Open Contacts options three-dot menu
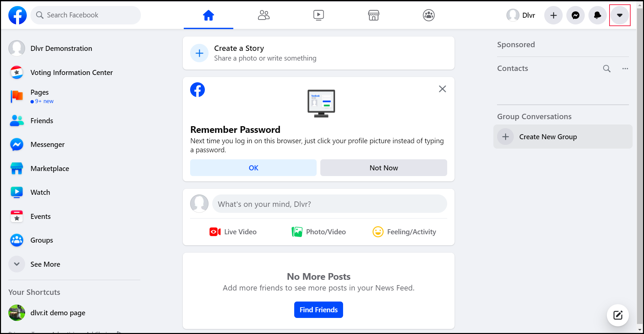Screen dimensions: 644x334 pos(625,69)
